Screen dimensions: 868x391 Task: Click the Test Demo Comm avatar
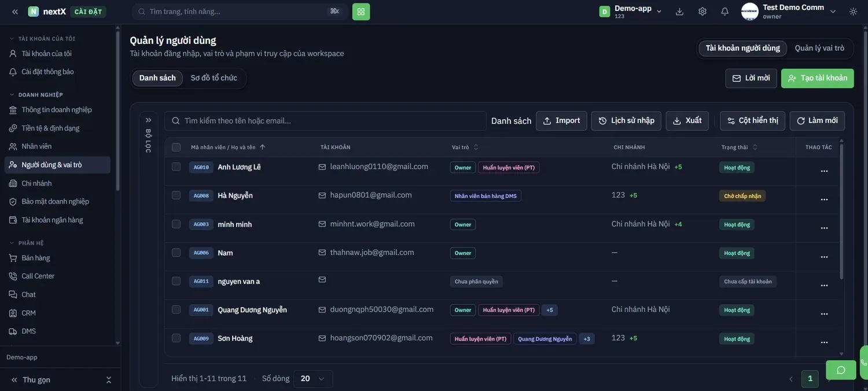pyautogui.click(x=750, y=12)
